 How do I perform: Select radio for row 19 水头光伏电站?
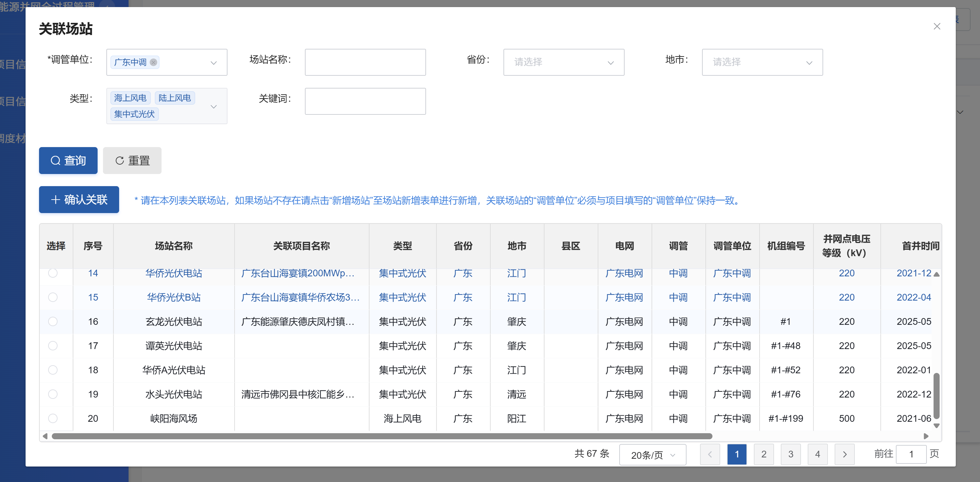53,394
